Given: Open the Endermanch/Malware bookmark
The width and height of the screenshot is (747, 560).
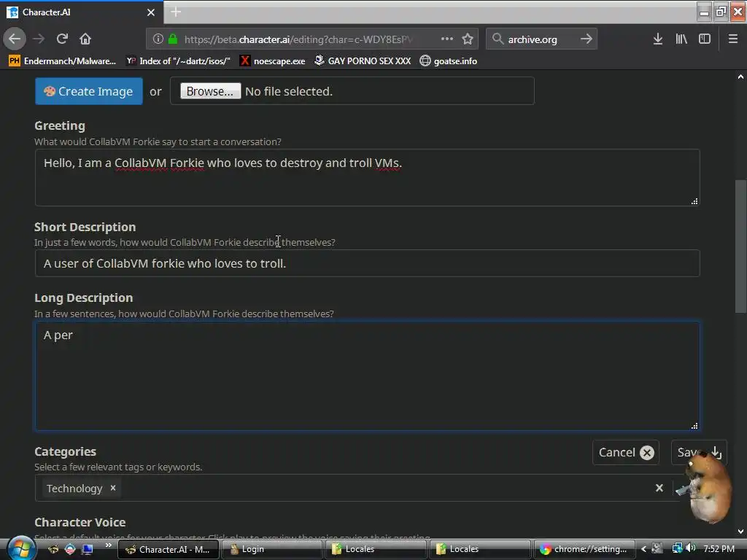Looking at the screenshot, I should (x=63, y=61).
